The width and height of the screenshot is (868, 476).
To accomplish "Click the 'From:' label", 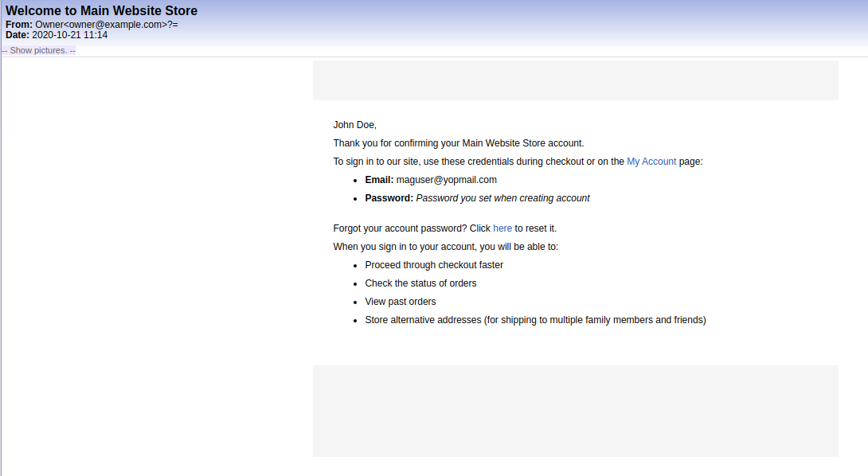I will (x=19, y=25).
